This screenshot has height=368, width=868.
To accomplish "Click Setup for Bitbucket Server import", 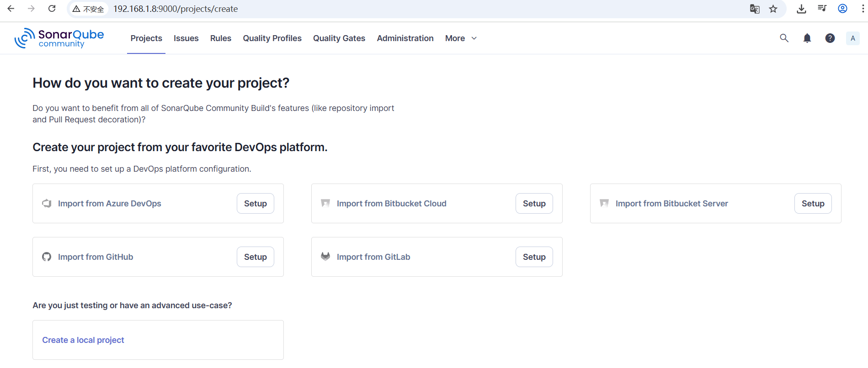I will pos(813,204).
